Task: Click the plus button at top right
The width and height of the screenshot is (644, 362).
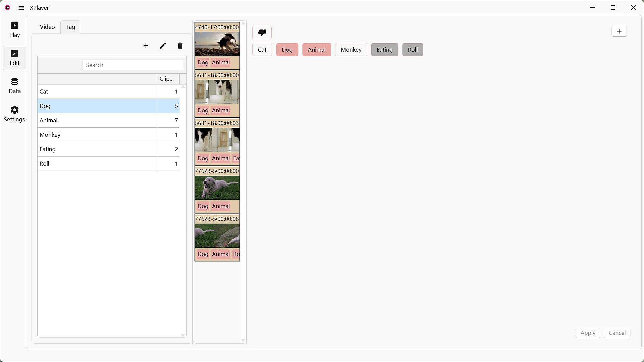Action: point(619,31)
